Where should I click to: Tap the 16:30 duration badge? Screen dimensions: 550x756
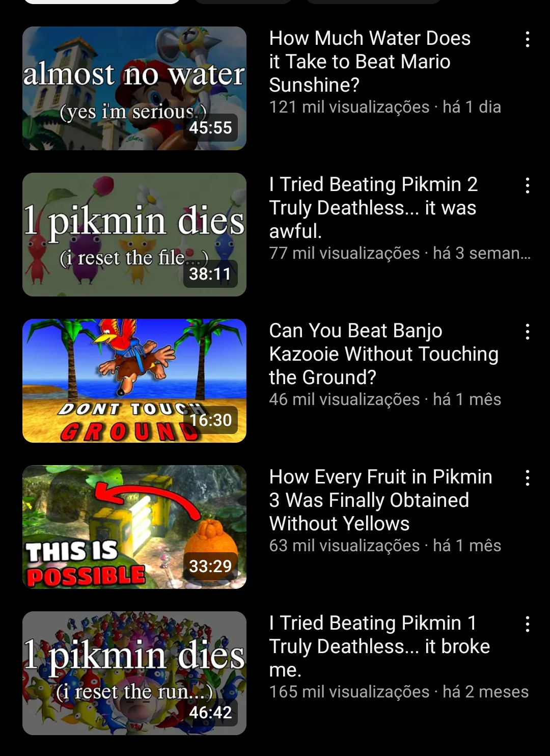[210, 420]
